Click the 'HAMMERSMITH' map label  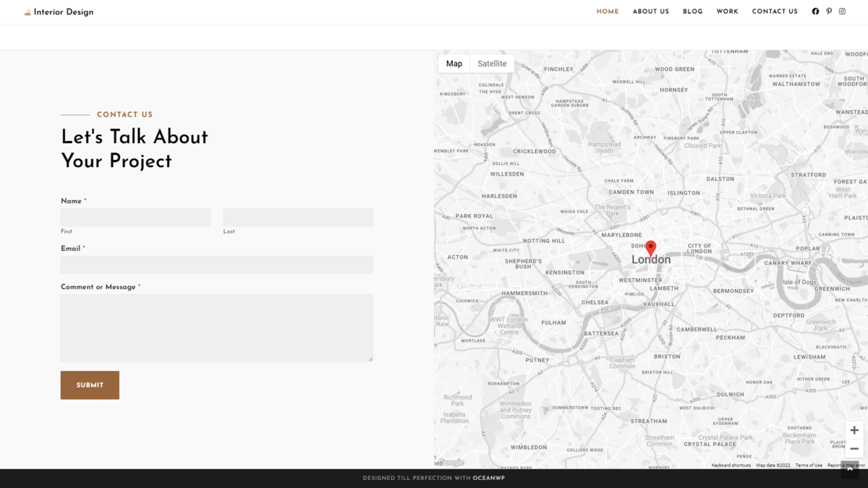pyautogui.click(x=524, y=294)
